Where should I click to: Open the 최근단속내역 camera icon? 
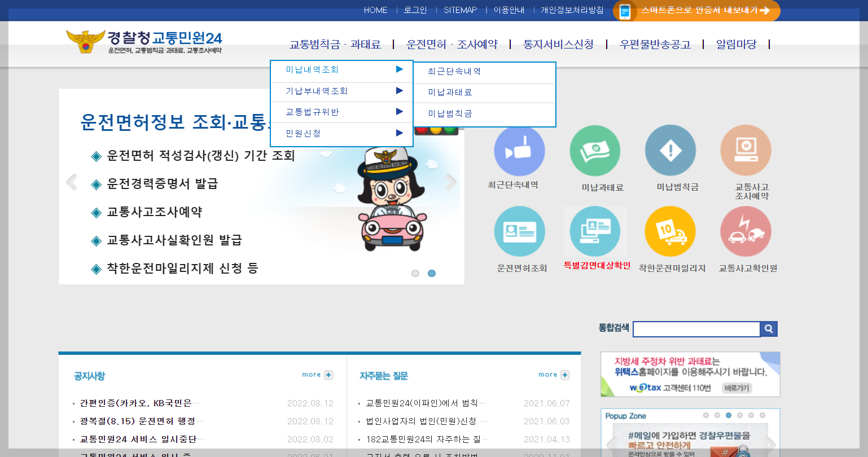tap(519, 151)
